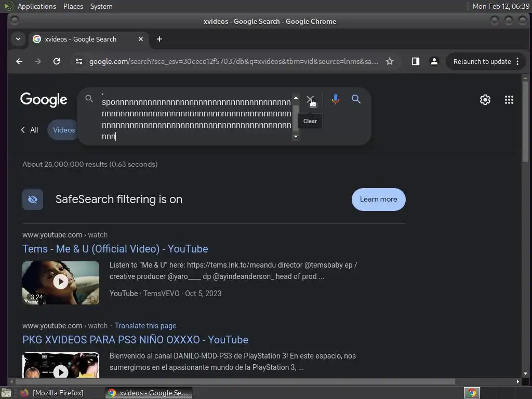Click the Relaunch to update button

(482, 61)
